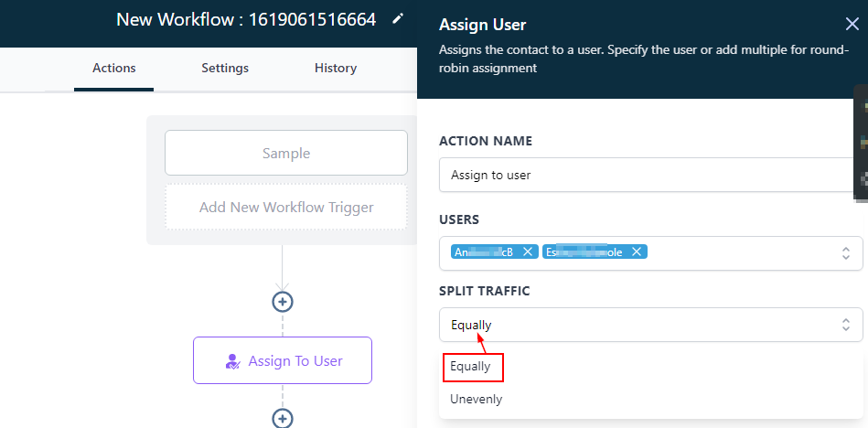Select the Sample trigger box
Screen dimensions: 868x428
point(286,153)
